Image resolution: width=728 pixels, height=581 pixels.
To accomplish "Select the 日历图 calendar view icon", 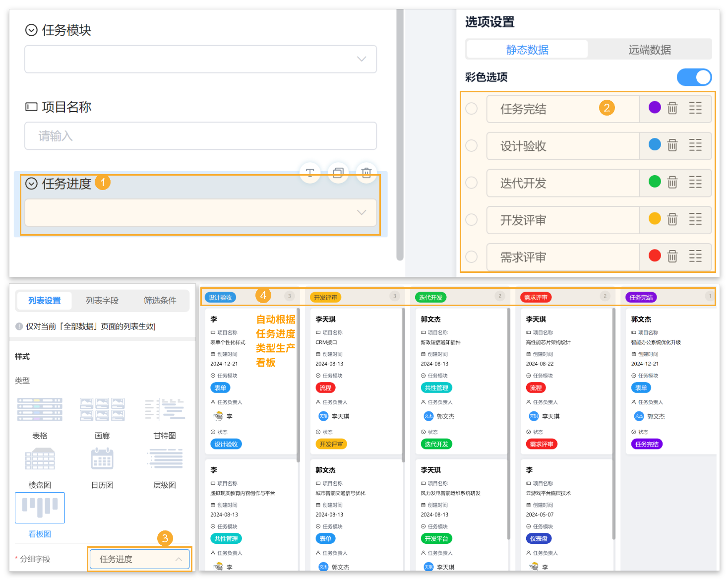I will (102, 458).
